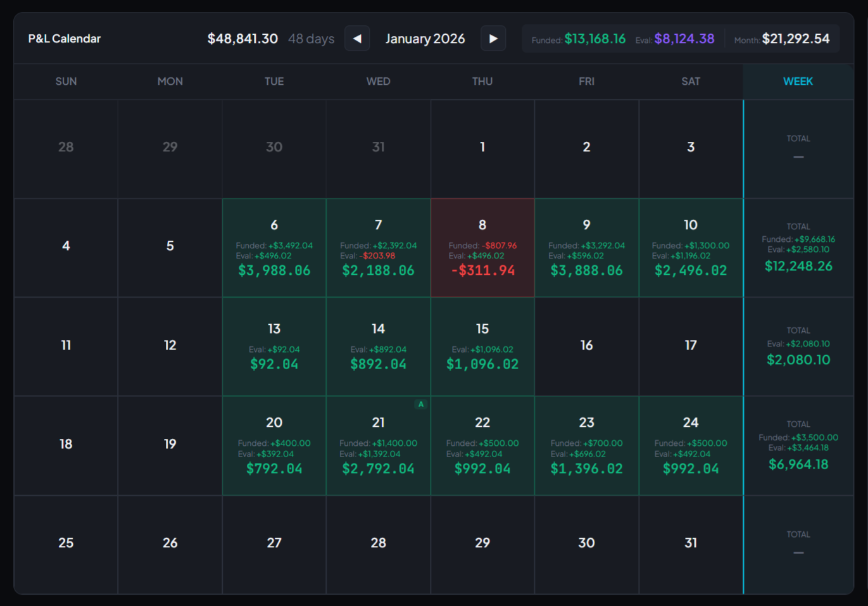
Task: Select January 15 cell showing $1,096.02
Action: tap(482, 347)
